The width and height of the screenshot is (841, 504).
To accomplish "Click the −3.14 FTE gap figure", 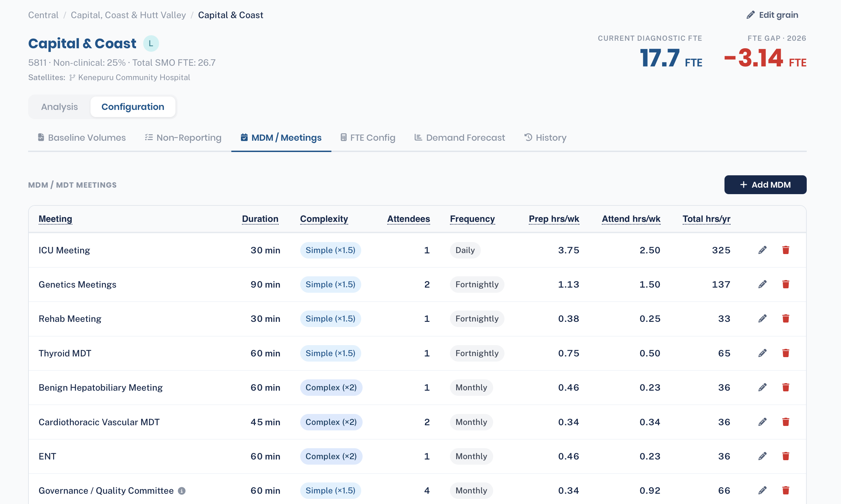I will coord(765,58).
